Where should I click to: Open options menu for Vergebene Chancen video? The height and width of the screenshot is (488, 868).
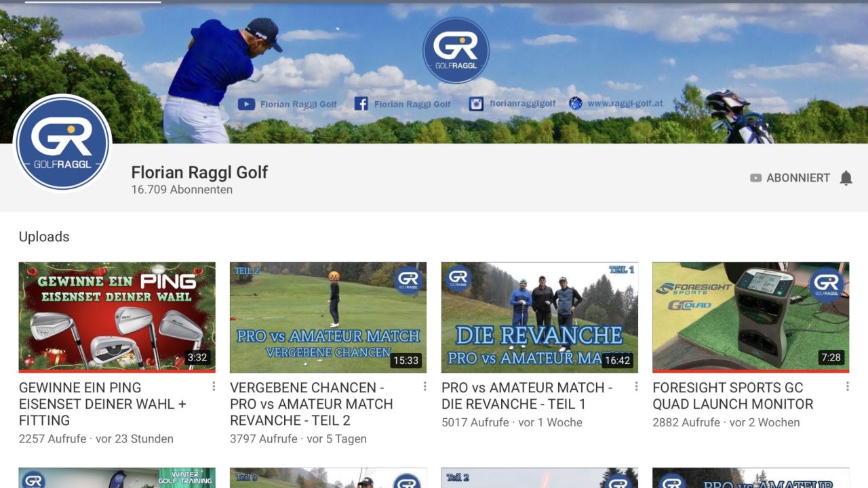click(425, 386)
